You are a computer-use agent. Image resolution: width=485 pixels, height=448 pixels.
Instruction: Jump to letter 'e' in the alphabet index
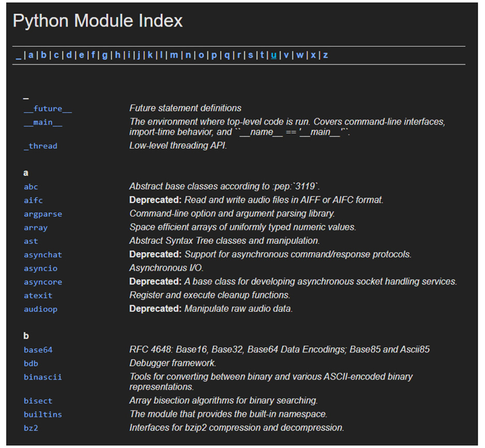click(81, 55)
